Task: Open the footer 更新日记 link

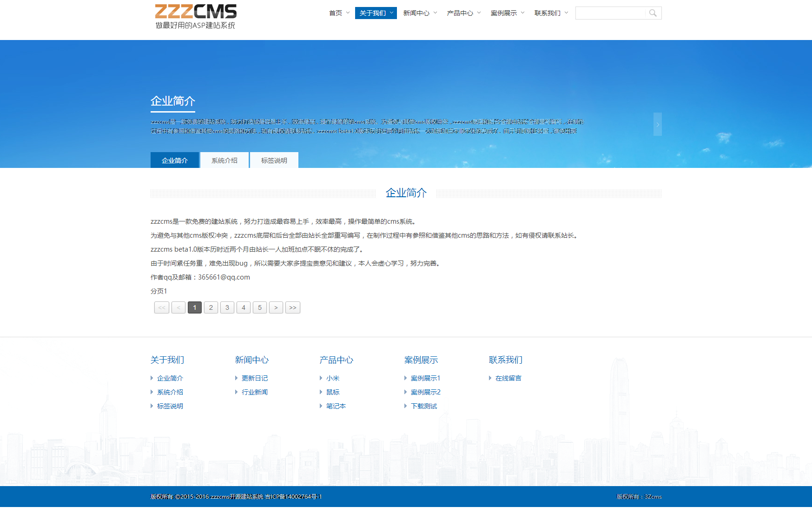Action: click(255, 378)
